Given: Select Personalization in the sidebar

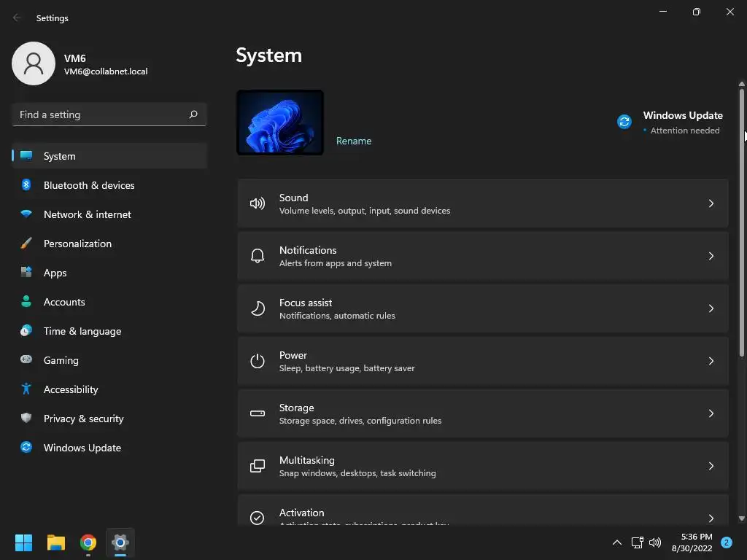Looking at the screenshot, I should pyautogui.click(x=77, y=244).
